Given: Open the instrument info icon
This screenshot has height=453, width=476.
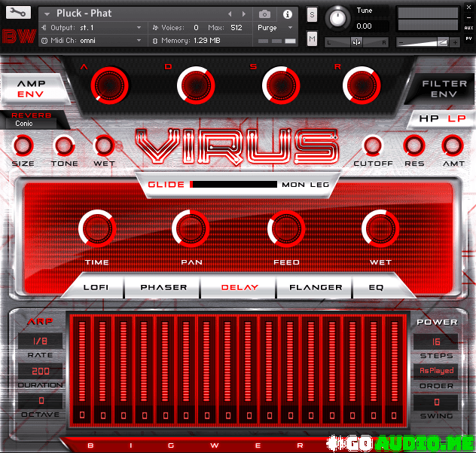Looking at the screenshot, I should point(287,14).
